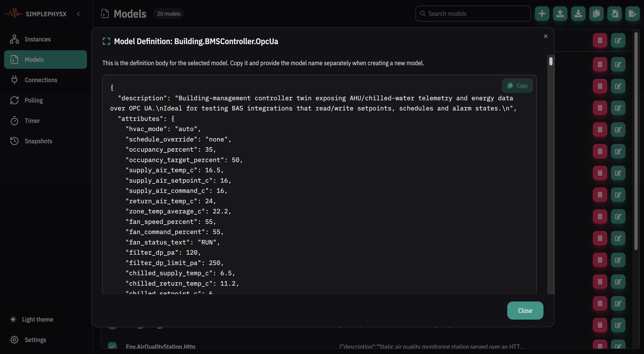The height and width of the screenshot is (354, 644).
Task: Toggle checkbox for Env.AirQualityStation.Http
Action: pos(112,346)
